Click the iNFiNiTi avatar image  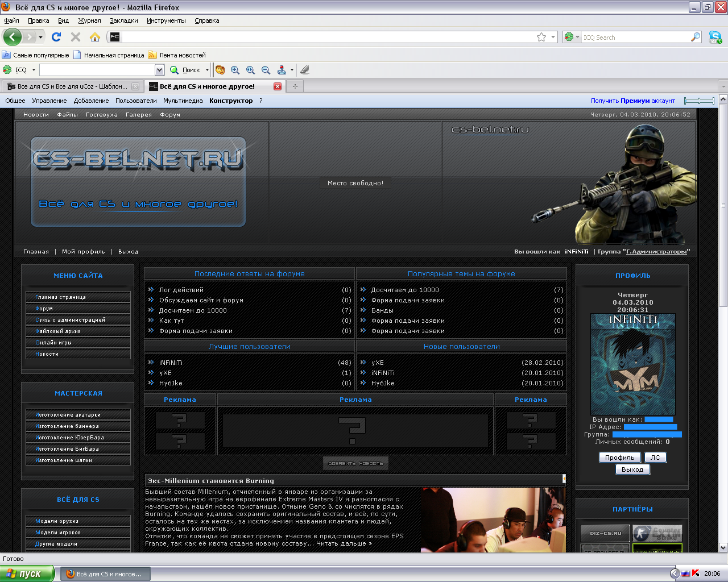coord(632,364)
